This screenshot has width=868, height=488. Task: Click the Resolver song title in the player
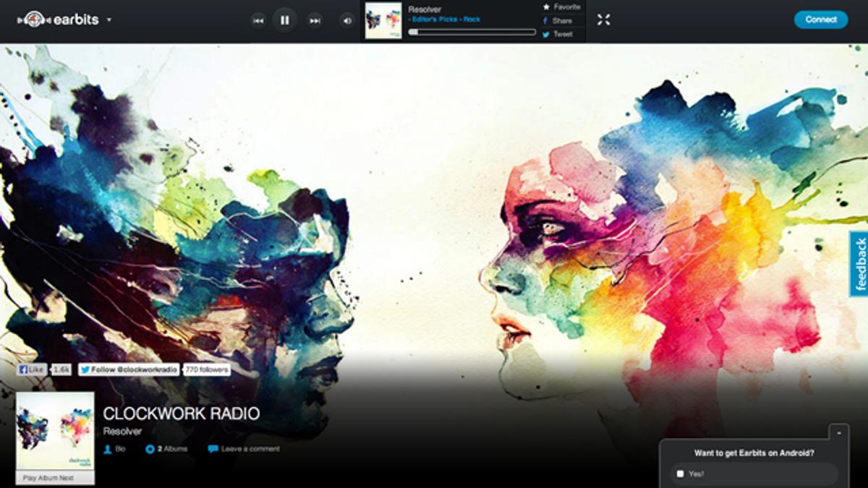pos(425,9)
